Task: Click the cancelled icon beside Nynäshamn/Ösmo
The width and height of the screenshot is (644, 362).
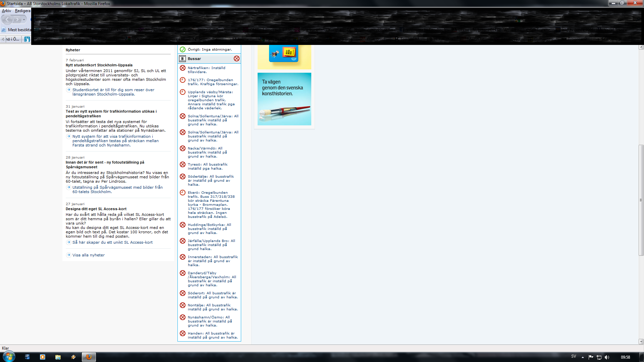Action: click(x=182, y=317)
